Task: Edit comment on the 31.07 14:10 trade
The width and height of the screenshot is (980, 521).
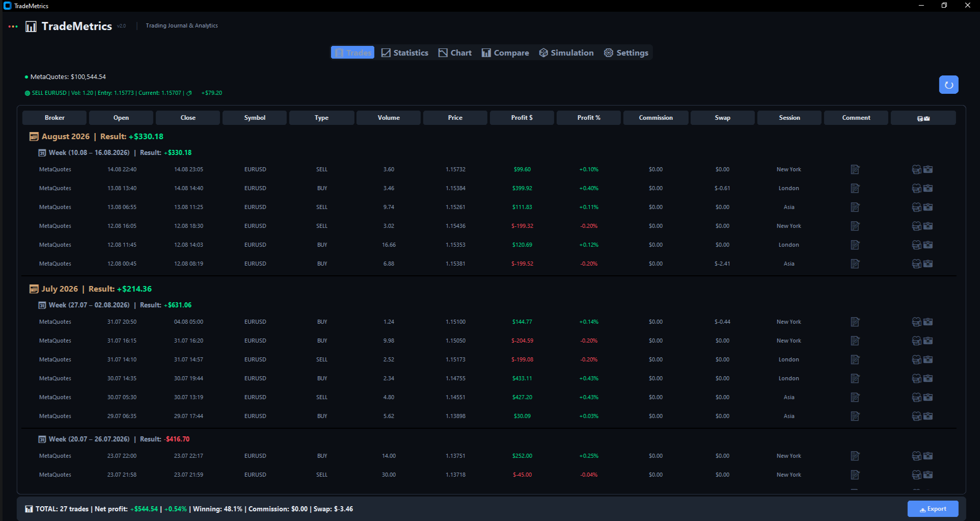Action: [x=855, y=359]
